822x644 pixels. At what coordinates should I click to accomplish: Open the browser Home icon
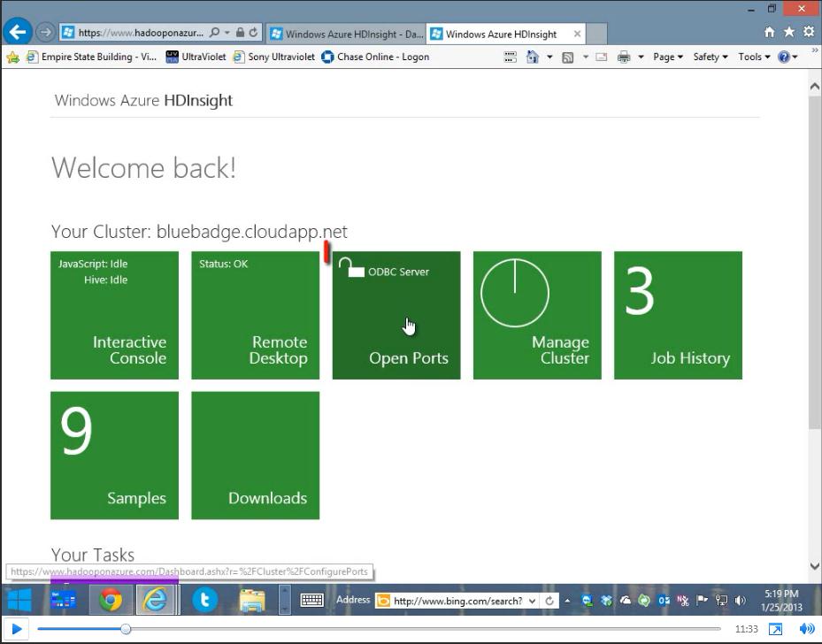point(769,33)
